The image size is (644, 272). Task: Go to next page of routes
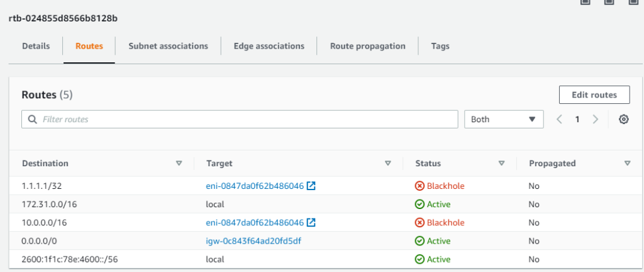[x=595, y=119]
